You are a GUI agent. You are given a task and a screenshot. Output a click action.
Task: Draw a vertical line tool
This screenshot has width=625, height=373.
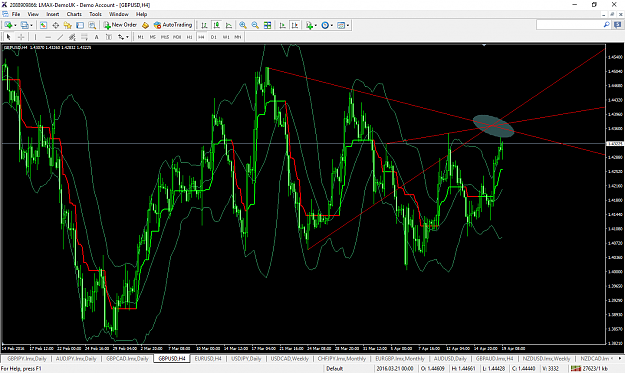click(35, 37)
